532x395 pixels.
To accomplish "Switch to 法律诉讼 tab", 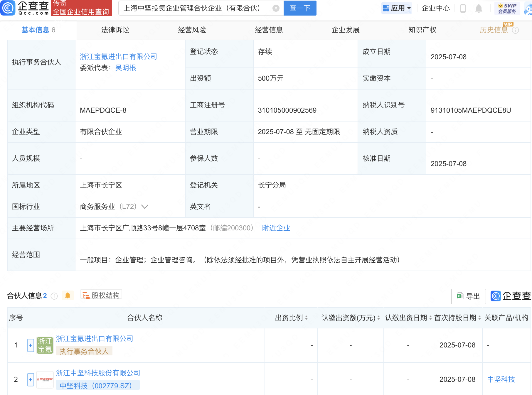I will [x=115, y=30].
